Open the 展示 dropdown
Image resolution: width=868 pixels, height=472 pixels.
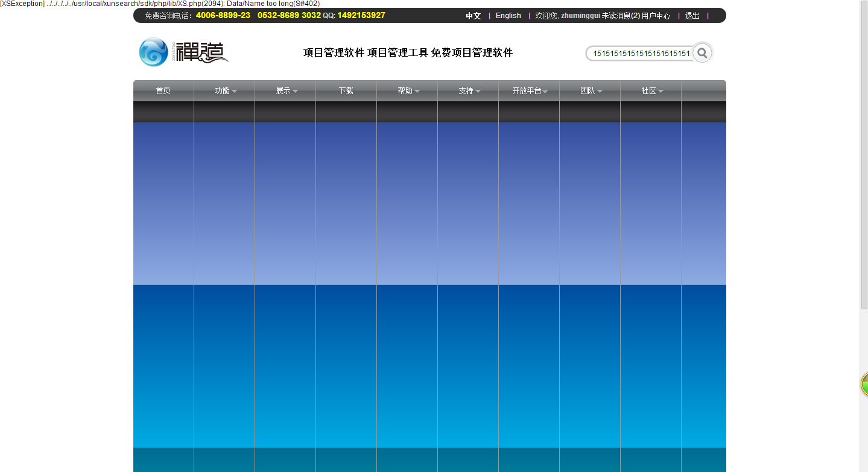286,91
